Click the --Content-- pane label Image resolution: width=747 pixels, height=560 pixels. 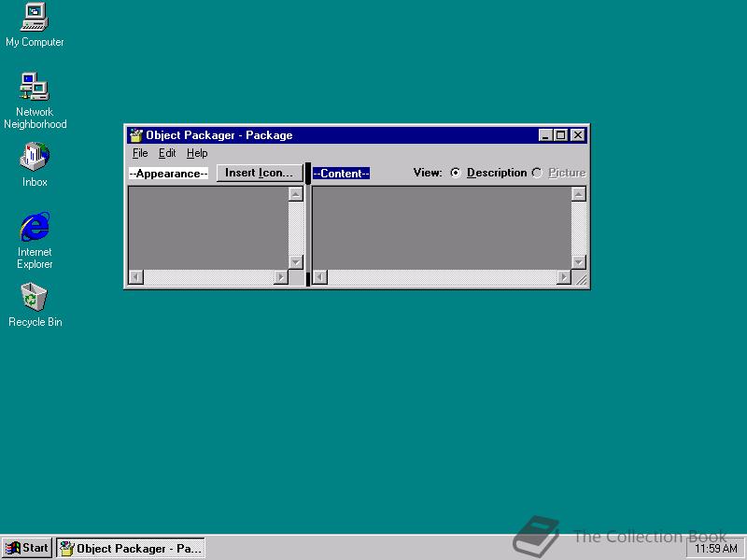[341, 174]
